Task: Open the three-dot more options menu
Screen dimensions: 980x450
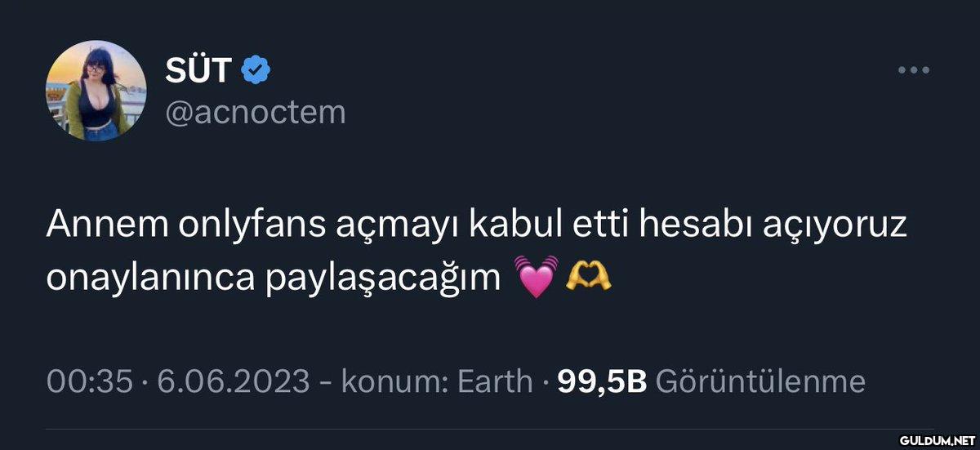Action: tap(914, 70)
